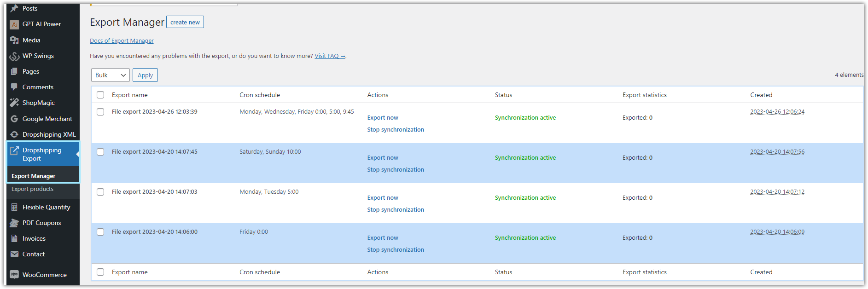Click File export 2023-04-20 14:07:03 name
Screen dimensions: 868x289
(x=155, y=192)
